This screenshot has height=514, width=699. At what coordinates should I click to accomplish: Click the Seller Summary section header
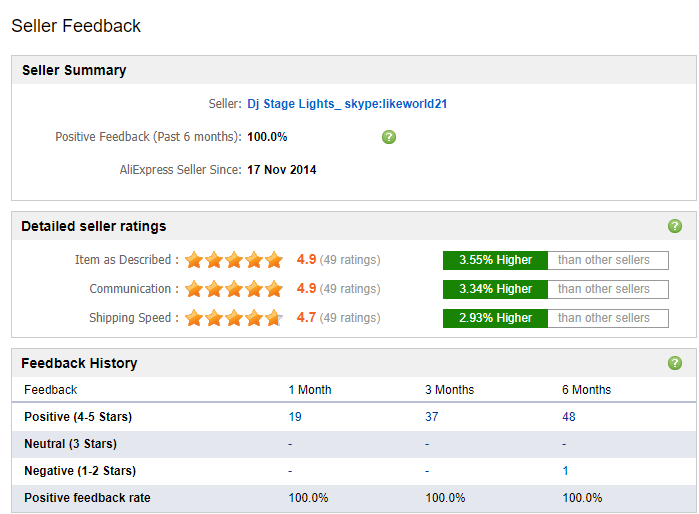[x=75, y=71]
